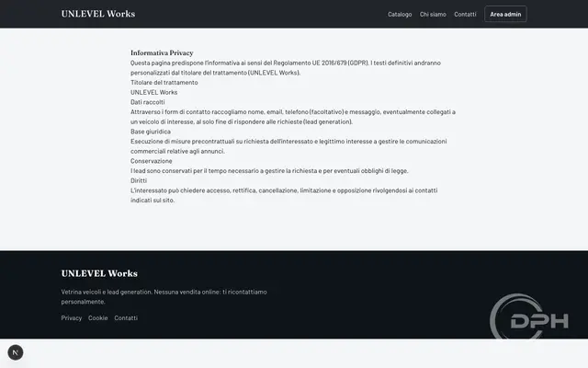This screenshot has height=368, width=588.
Task: Click the GDPR intro paragraph text
Action: pyautogui.click(x=286, y=67)
